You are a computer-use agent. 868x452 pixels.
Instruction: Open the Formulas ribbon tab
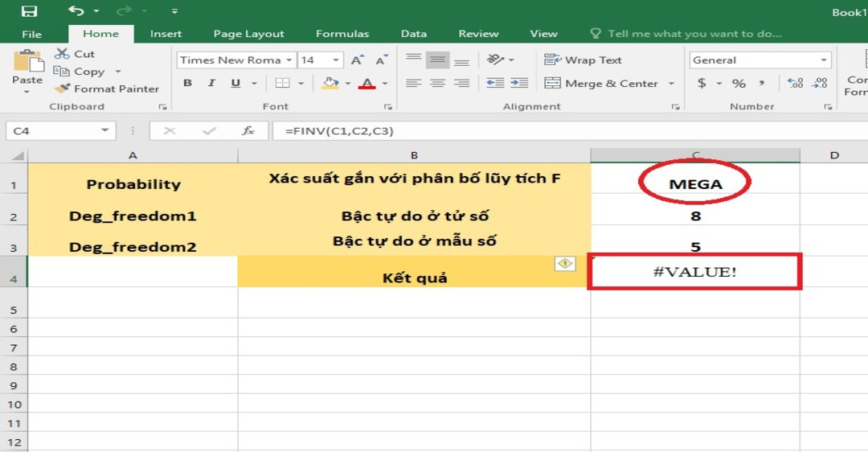coord(342,34)
